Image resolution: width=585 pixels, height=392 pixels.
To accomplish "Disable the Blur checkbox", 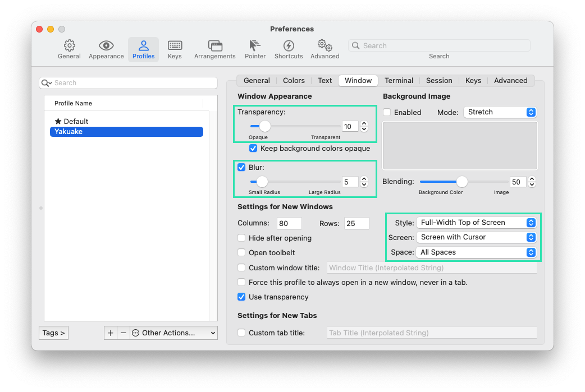I will (x=241, y=167).
